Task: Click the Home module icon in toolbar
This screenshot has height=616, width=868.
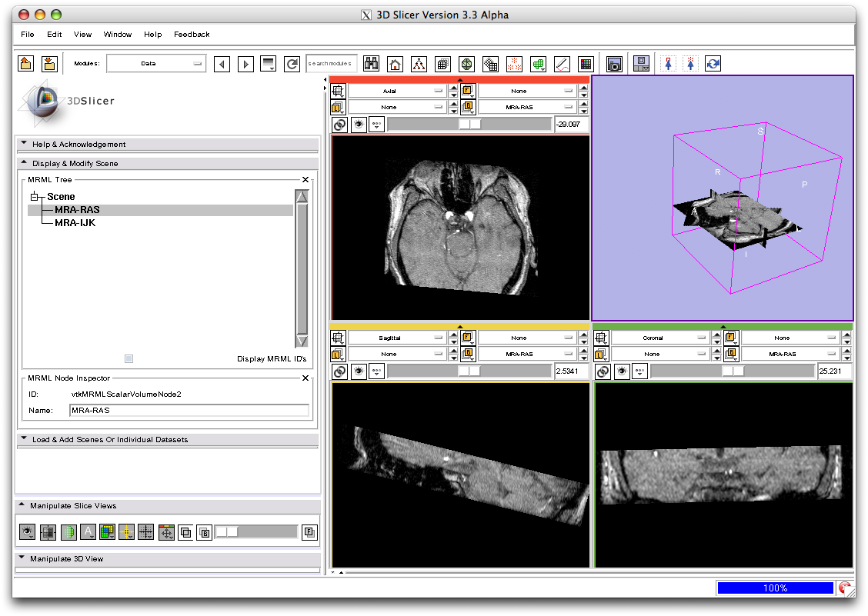Action: click(395, 65)
